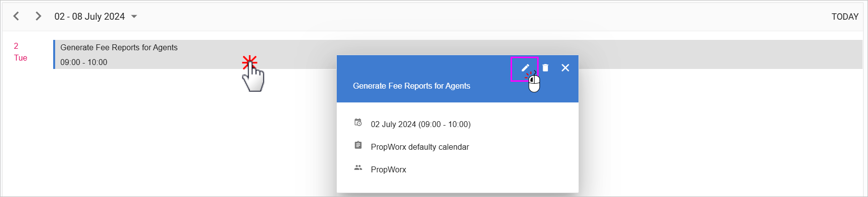868x197 pixels.
Task: Select the 02 July 2024 (09:00 - 10:00) text
Action: 420,124
